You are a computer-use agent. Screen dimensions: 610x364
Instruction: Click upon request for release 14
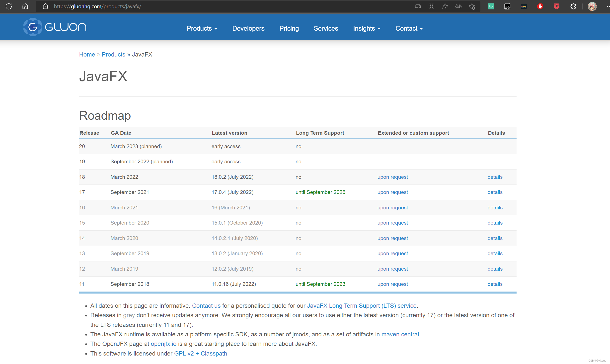[x=392, y=238]
